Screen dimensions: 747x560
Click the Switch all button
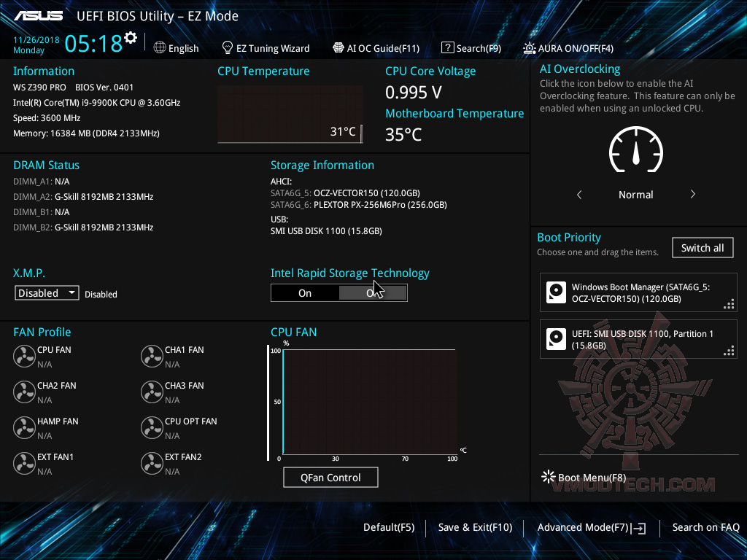point(703,248)
